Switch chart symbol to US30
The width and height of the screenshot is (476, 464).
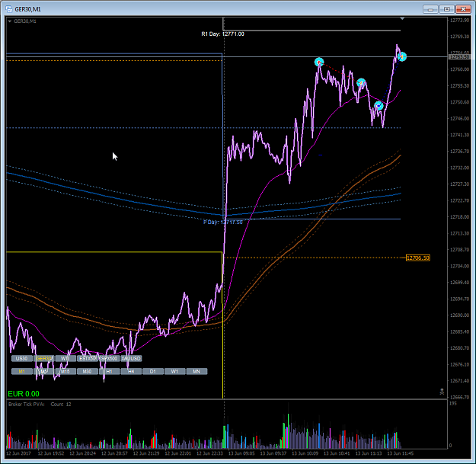click(22, 358)
